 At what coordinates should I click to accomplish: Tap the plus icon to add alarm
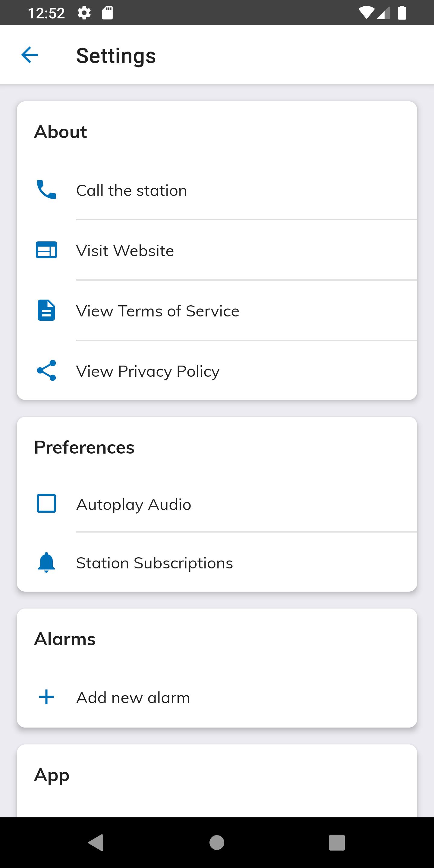pos(46,697)
